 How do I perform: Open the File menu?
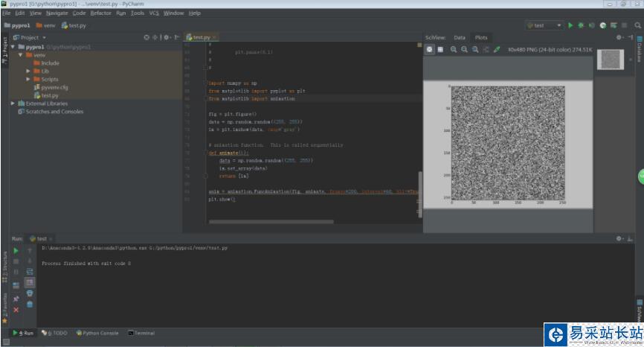pos(6,13)
